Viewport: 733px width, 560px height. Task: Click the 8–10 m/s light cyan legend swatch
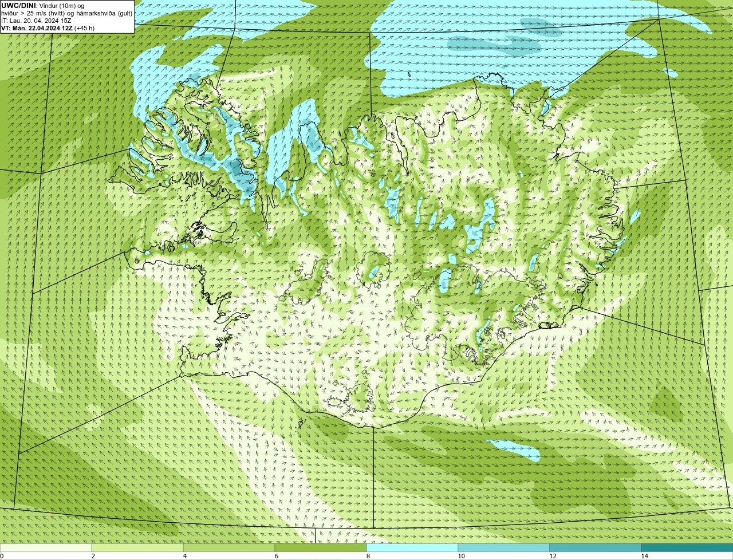point(412,547)
